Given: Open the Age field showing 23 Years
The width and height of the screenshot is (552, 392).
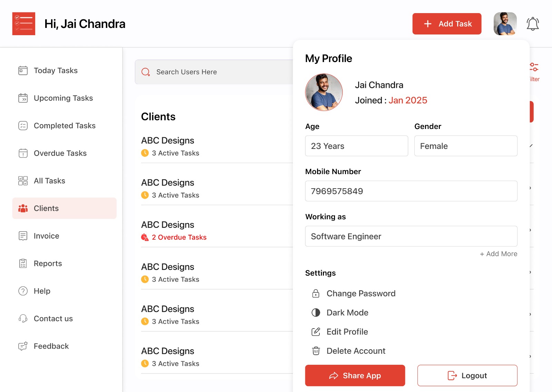Looking at the screenshot, I should pos(356,146).
